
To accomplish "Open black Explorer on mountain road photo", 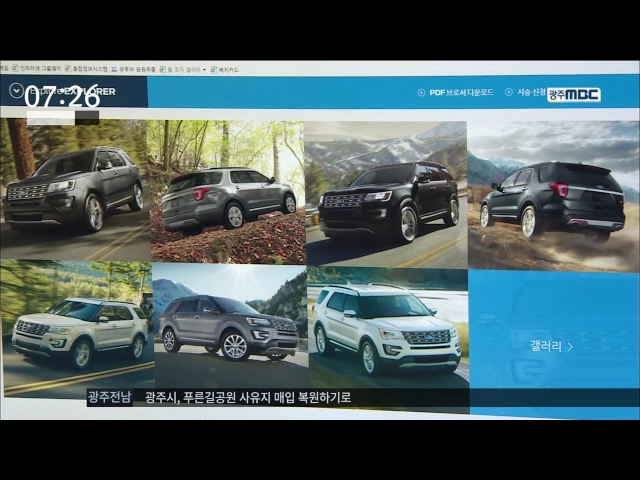I will coord(386,194).
